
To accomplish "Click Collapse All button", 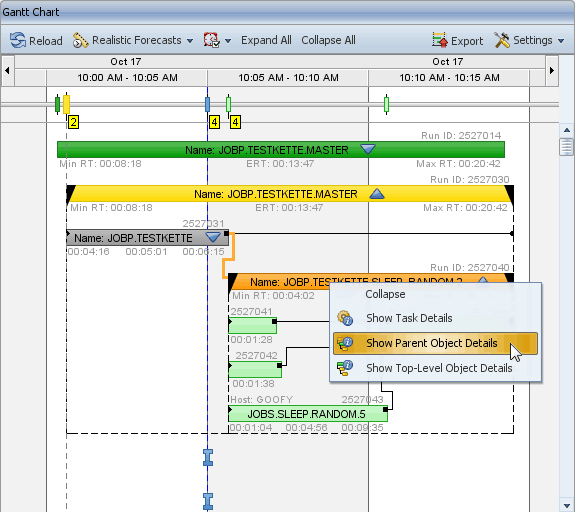I will pyautogui.click(x=328, y=40).
